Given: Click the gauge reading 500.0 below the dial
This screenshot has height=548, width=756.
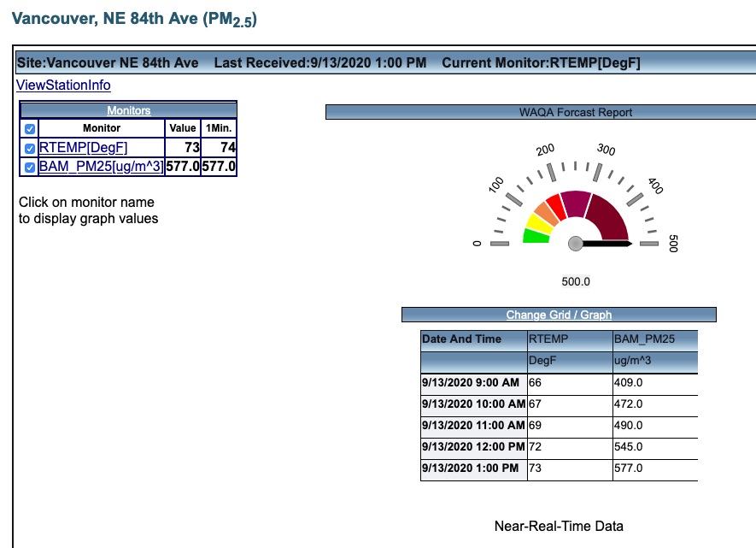Looking at the screenshot, I should point(576,282).
